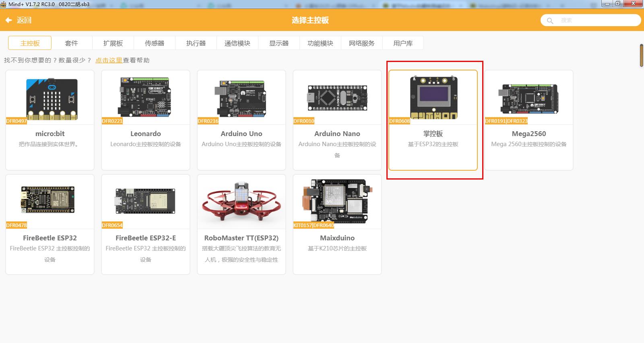Screen dimensions: 644x343
Task: Open the 通信模块 tab
Action: pyautogui.click(x=237, y=43)
